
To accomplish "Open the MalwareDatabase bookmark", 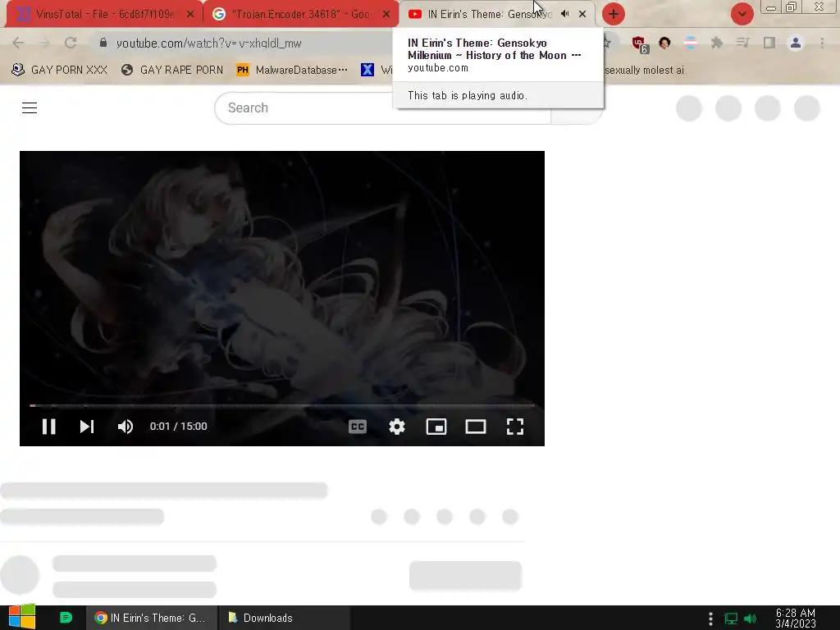I will 292,70.
